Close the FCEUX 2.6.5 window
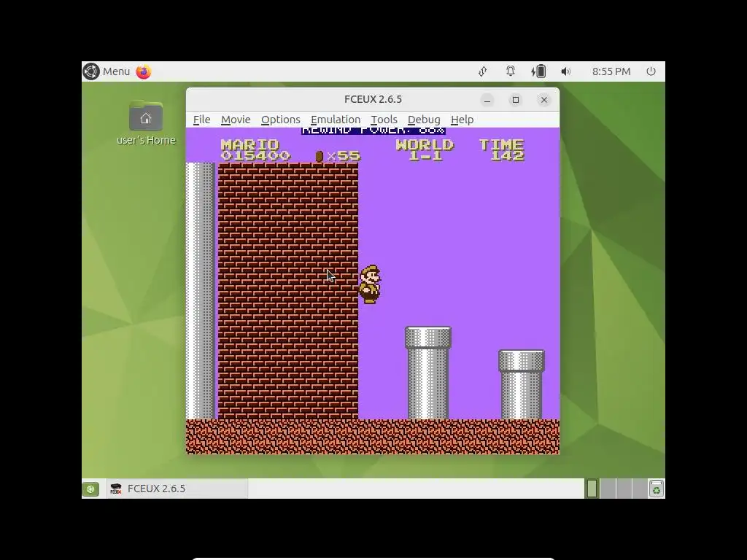Screen dimensions: 747x560 pyautogui.click(x=544, y=100)
